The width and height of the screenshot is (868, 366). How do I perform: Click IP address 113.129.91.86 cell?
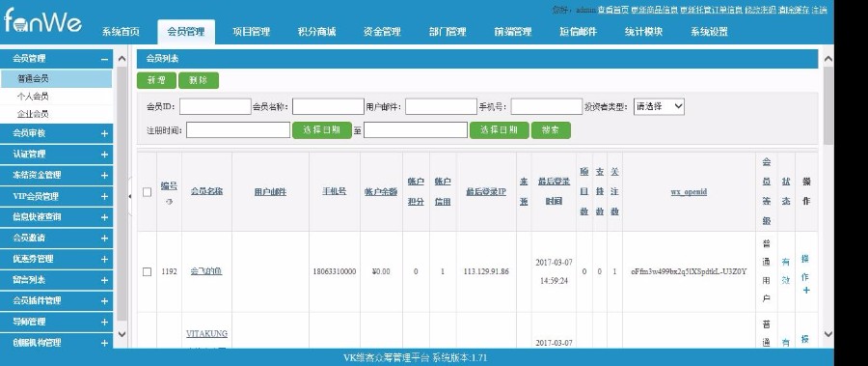pos(486,271)
